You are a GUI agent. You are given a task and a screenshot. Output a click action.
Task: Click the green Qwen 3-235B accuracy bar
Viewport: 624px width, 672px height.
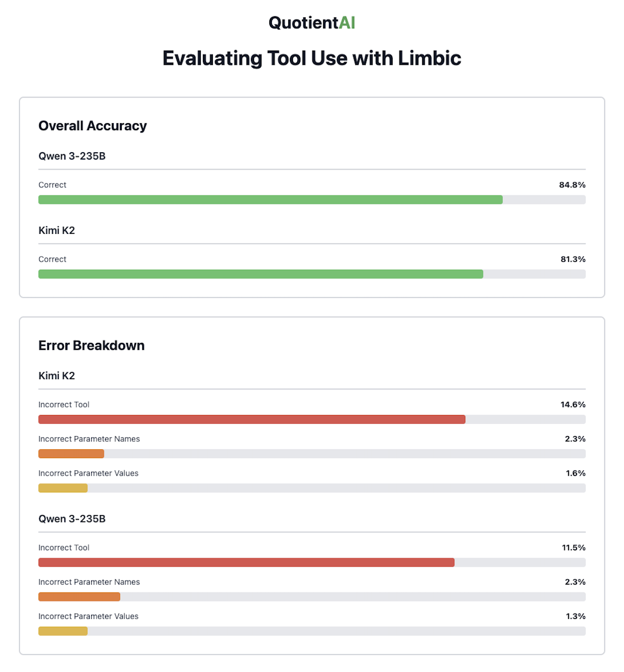pyautogui.click(x=270, y=200)
